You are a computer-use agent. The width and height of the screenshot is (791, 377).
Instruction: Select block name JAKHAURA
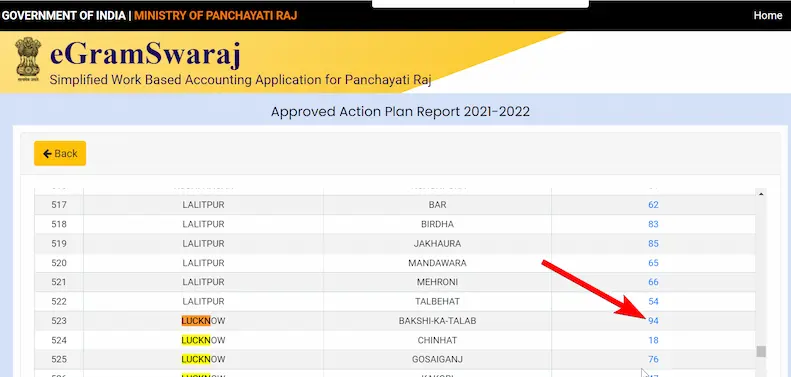pos(437,244)
